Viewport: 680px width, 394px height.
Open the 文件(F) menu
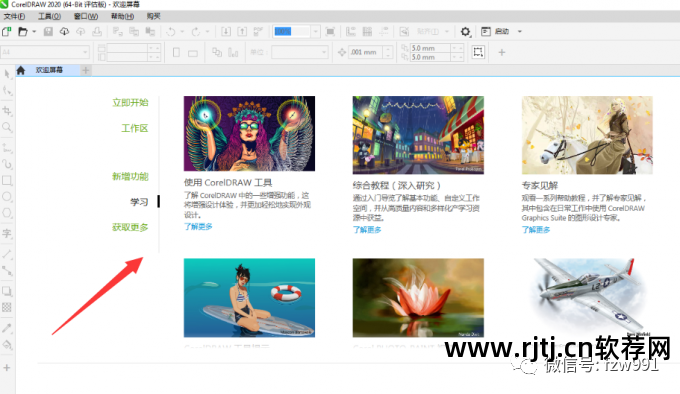[x=14, y=16]
